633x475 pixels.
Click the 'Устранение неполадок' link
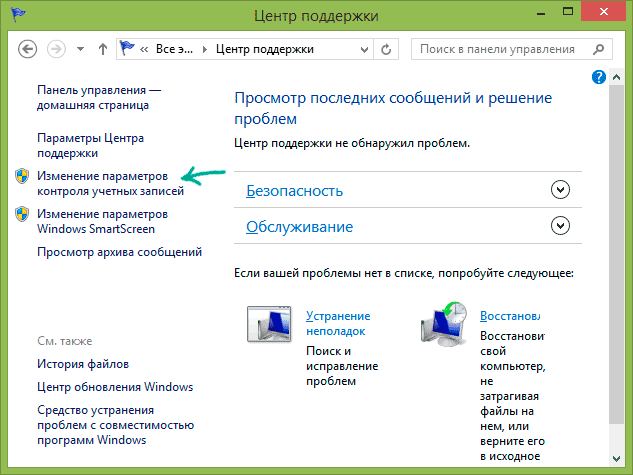(338, 323)
